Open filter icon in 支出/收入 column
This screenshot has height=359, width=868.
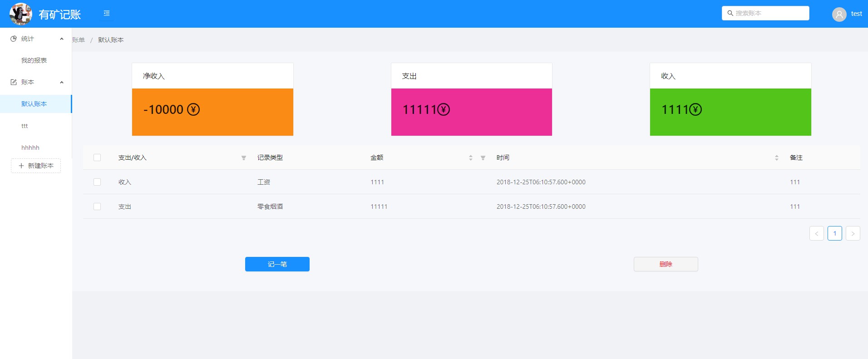244,158
